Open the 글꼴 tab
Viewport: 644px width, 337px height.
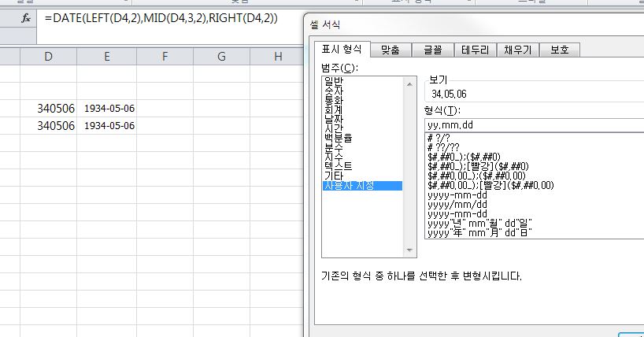tap(432, 50)
